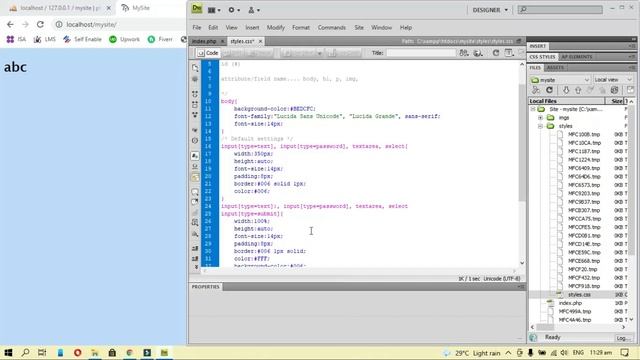This screenshot has width=640, height=360.
Task: Click Remove Comment icon in coding toolbar
Action: [x=195, y=202]
